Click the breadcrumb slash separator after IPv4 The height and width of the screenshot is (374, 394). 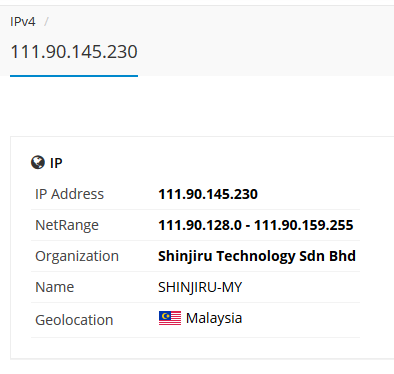pos(46,22)
